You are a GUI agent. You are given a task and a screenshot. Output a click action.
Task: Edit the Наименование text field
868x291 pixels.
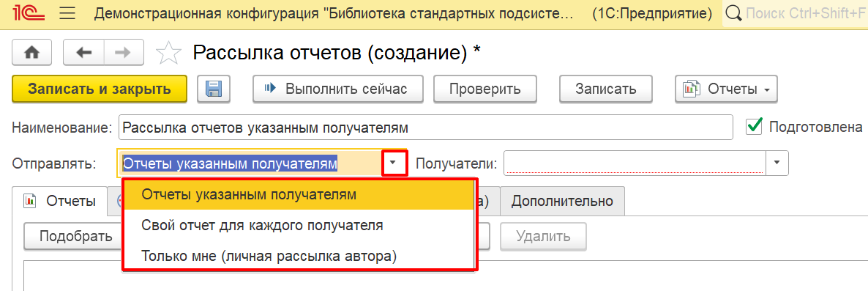coord(426,128)
